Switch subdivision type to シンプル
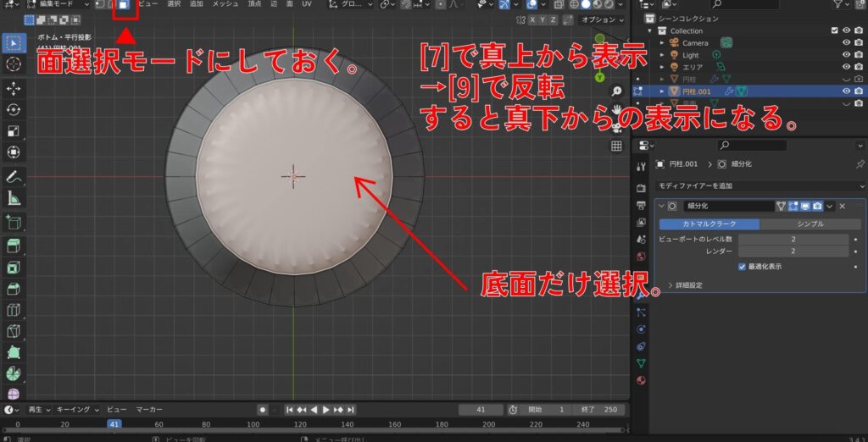 click(x=811, y=224)
